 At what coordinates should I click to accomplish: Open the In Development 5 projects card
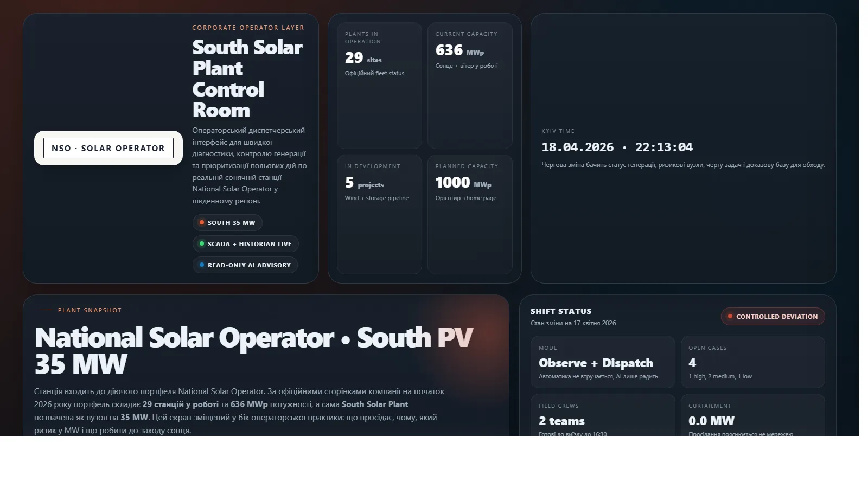tap(379, 215)
